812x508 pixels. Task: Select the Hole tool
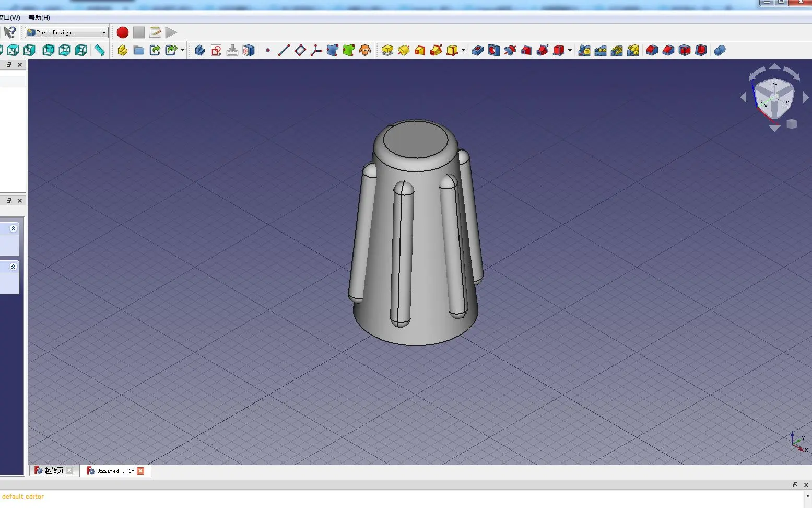pos(494,50)
